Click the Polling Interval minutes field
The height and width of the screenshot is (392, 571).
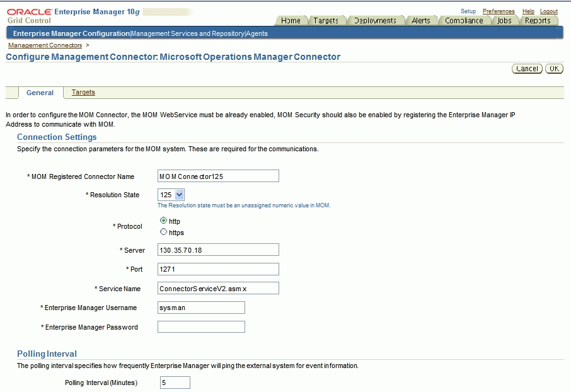175,383
